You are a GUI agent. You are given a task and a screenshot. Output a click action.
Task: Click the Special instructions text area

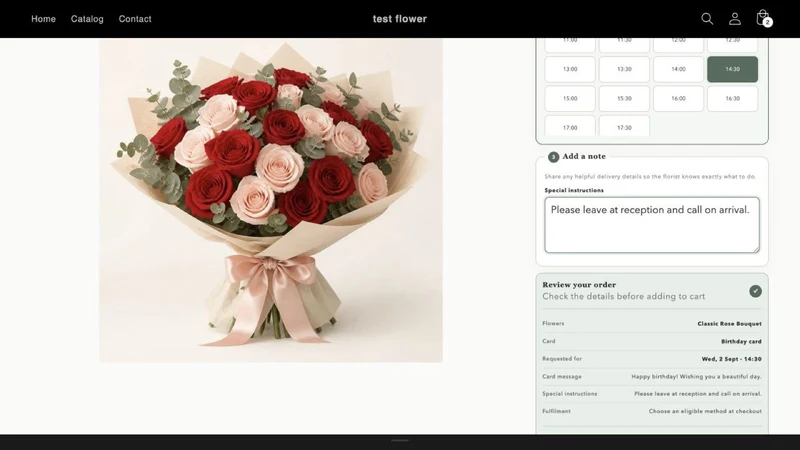point(652,225)
